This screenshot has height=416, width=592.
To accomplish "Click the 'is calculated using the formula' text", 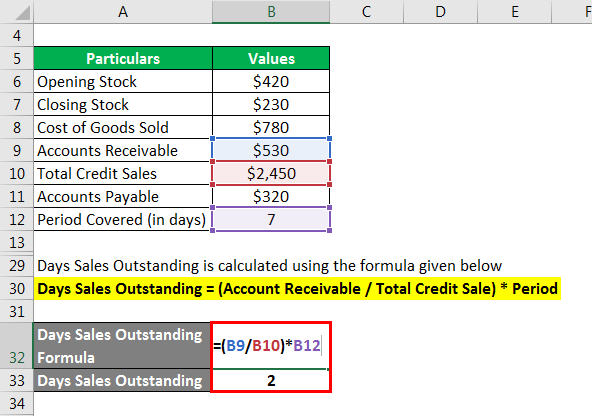I will pyautogui.click(x=310, y=266).
